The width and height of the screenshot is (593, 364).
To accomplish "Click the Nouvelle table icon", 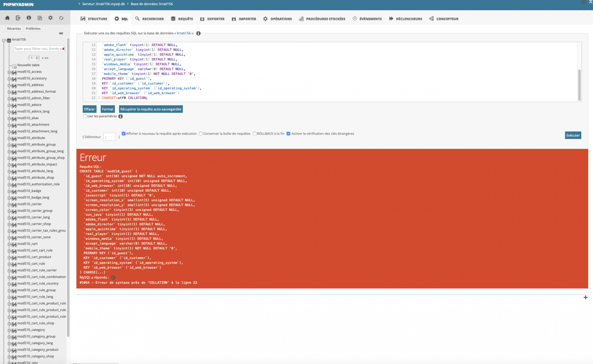I will pos(14,65).
